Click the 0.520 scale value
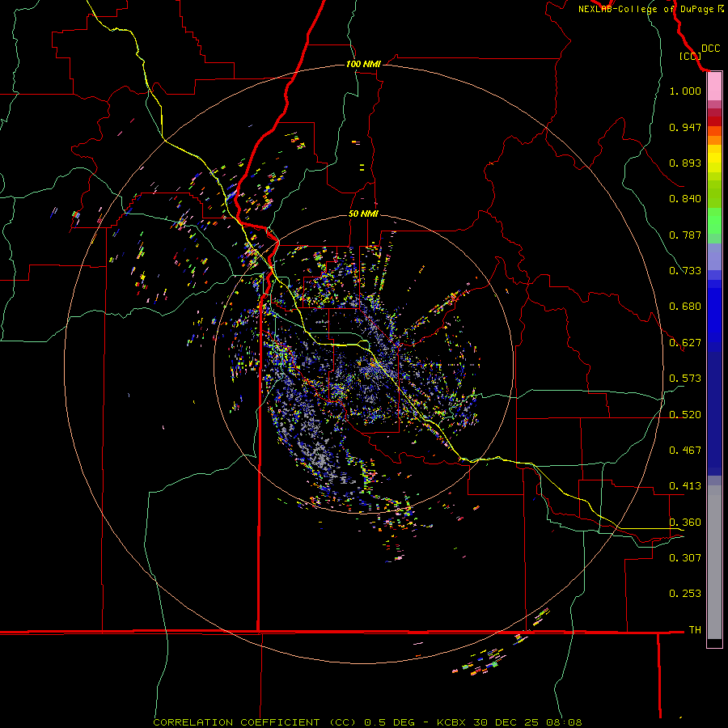 685,415
